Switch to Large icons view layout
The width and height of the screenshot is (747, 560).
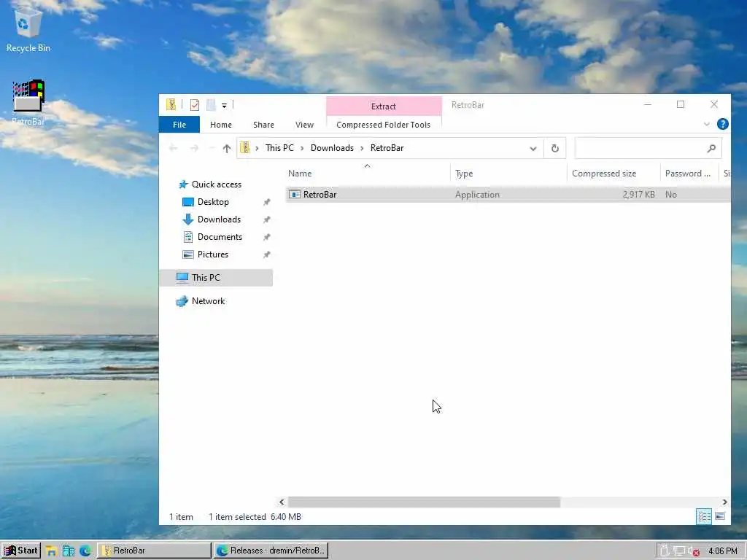[x=720, y=516]
